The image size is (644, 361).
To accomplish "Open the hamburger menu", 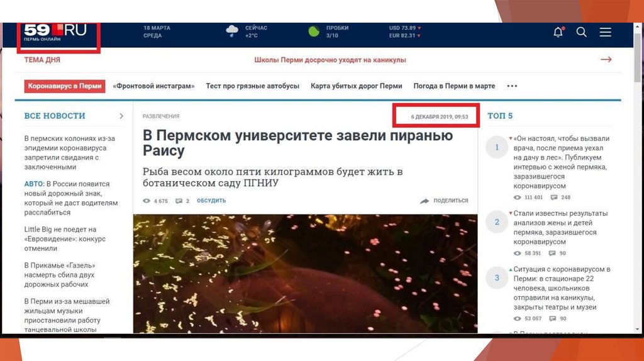I will click(x=605, y=32).
